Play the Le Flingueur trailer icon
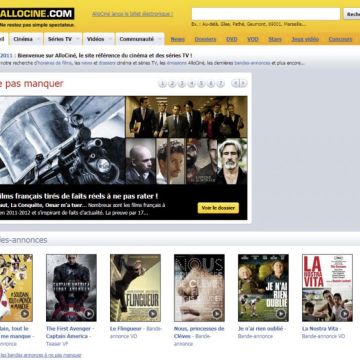Screen dimensions: 360x360 pos(153,314)
